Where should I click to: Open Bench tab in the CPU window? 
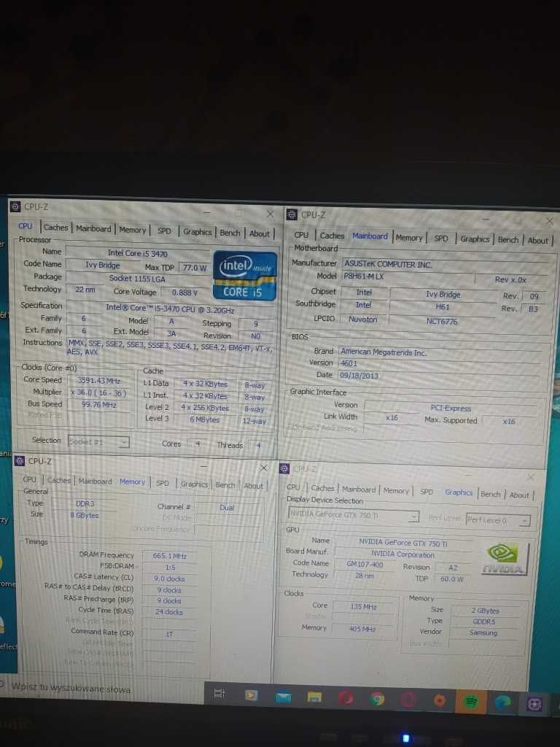[230, 233]
